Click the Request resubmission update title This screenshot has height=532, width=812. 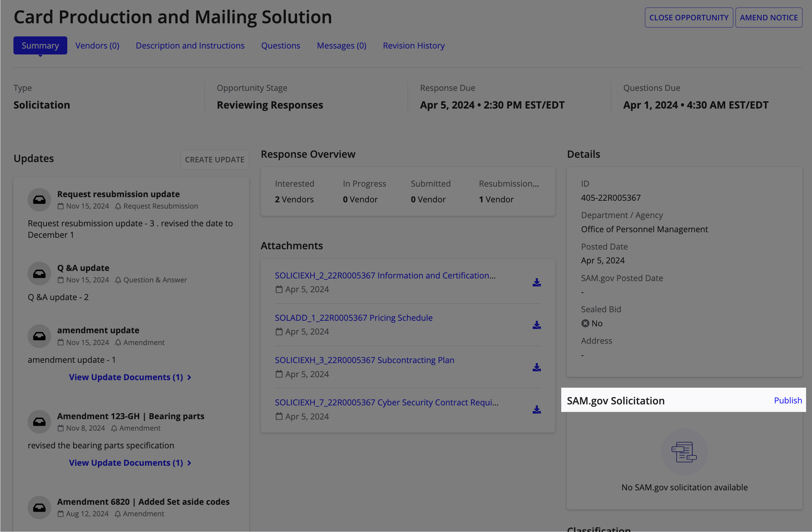(x=118, y=194)
